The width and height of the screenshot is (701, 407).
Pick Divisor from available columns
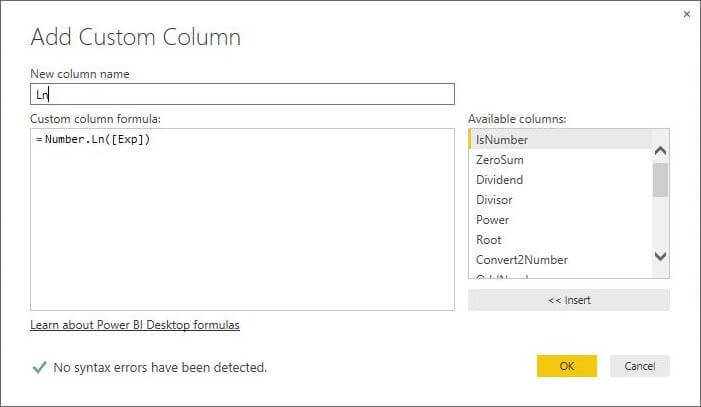tap(494, 200)
